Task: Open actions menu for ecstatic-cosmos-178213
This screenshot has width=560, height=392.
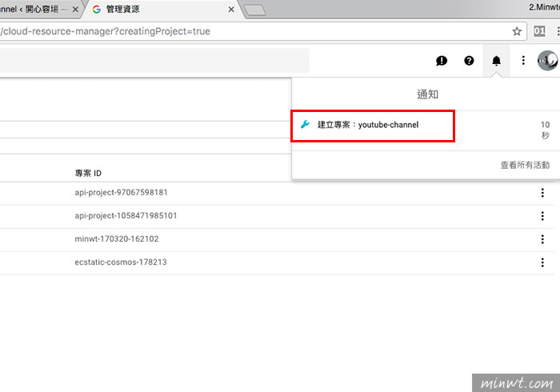Action: pos(542,262)
